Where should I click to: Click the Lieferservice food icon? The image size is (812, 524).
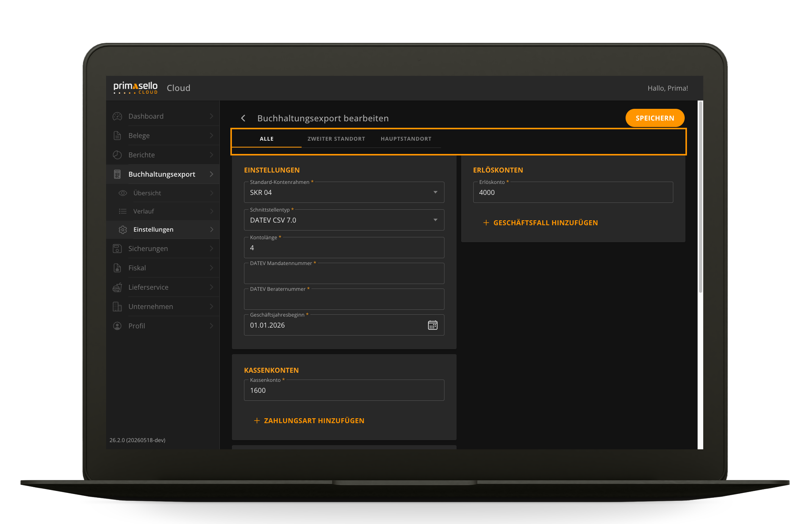coord(117,287)
